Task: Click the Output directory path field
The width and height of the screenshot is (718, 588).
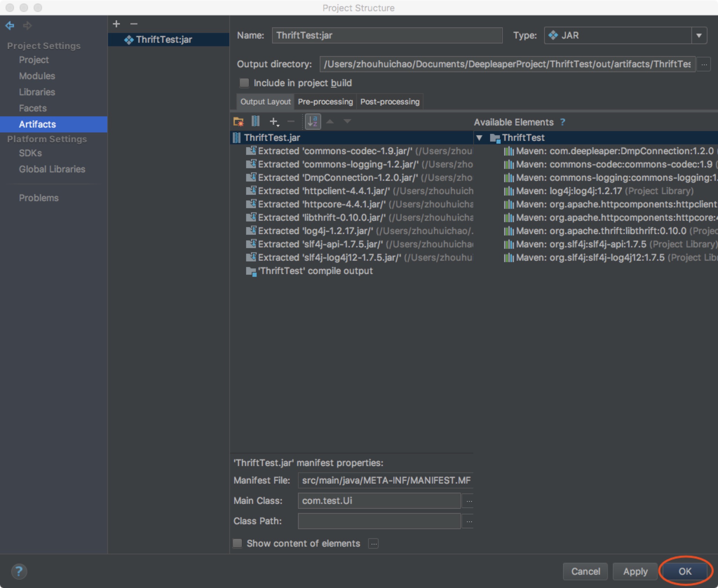Action: coord(507,64)
